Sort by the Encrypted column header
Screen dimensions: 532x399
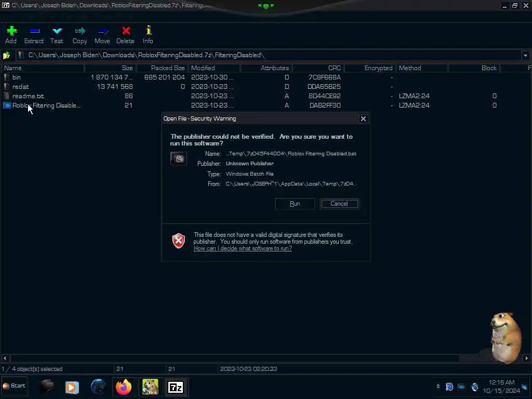click(370, 68)
